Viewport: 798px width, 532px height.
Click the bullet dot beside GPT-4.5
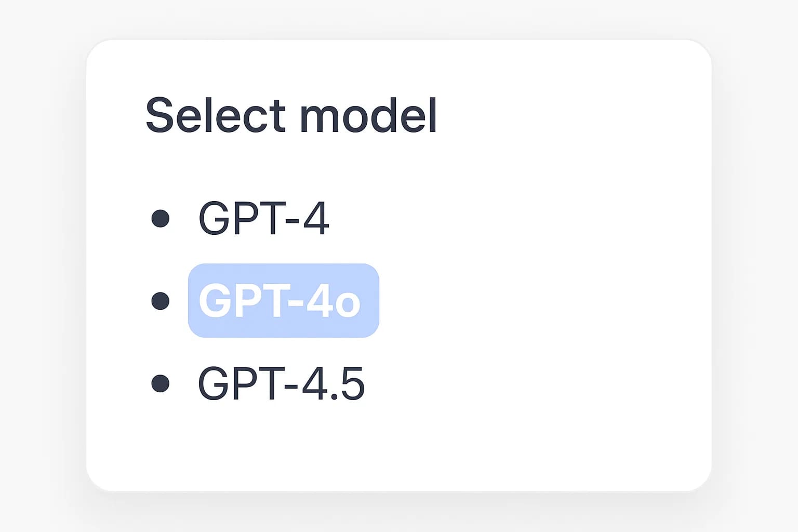click(160, 383)
